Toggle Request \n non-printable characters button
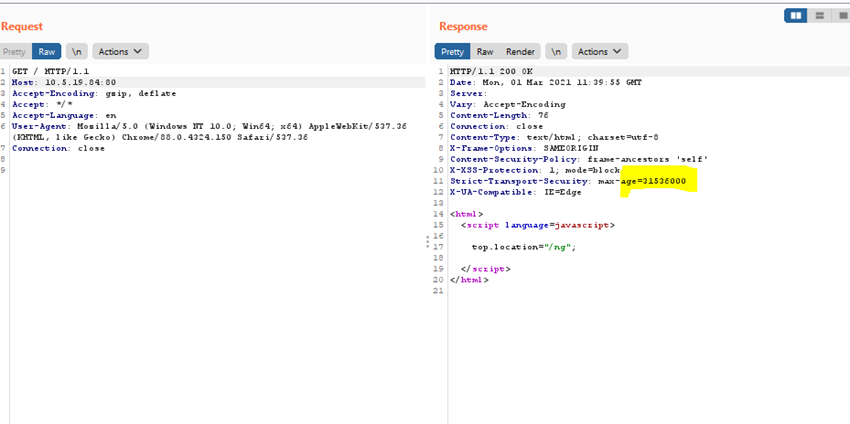Viewport: 850px width, 424px height. pos(77,52)
